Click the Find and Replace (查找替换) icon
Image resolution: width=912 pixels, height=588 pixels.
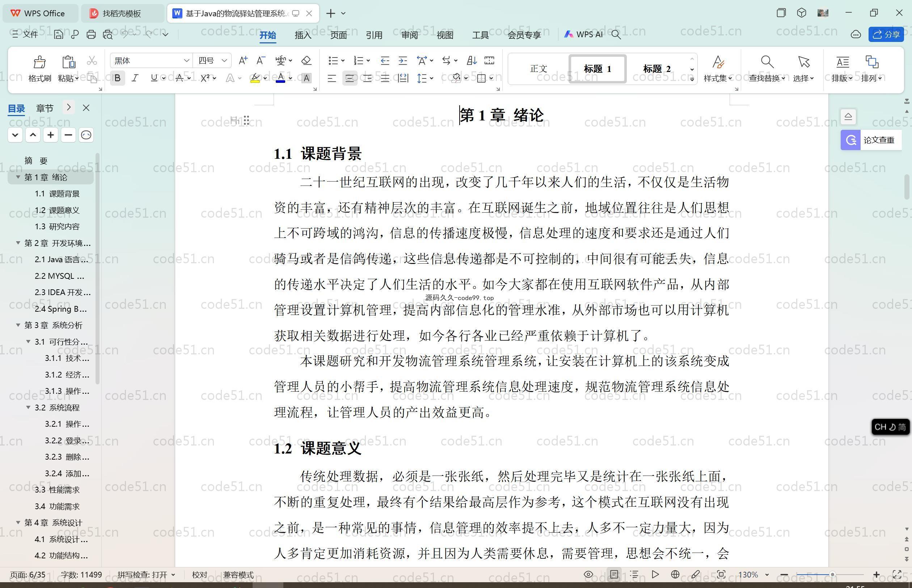[767, 61]
